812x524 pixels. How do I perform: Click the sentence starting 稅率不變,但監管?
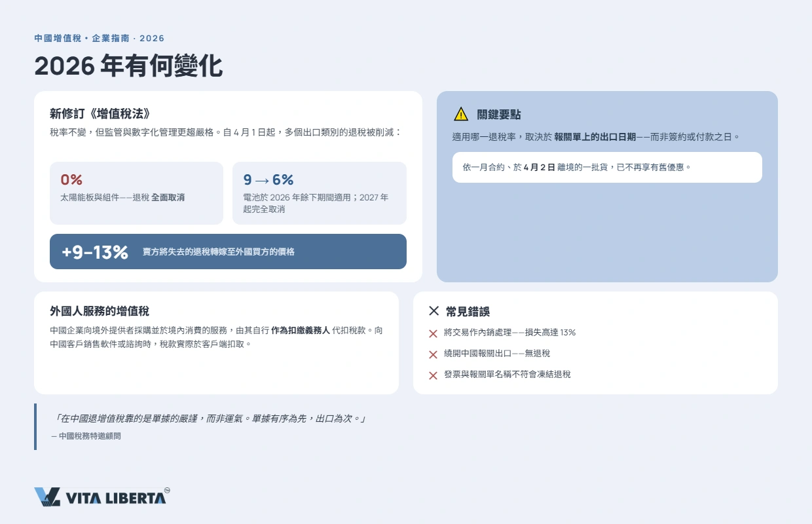tap(225, 132)
